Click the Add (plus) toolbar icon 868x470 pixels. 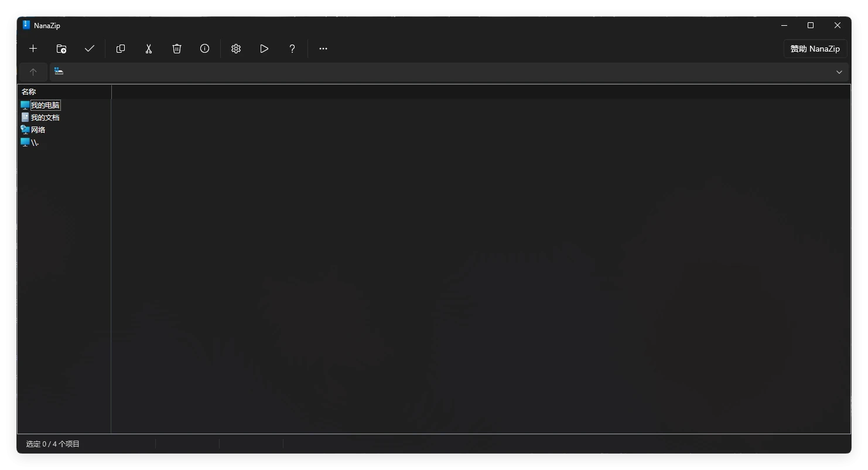(x=33, y=49)
